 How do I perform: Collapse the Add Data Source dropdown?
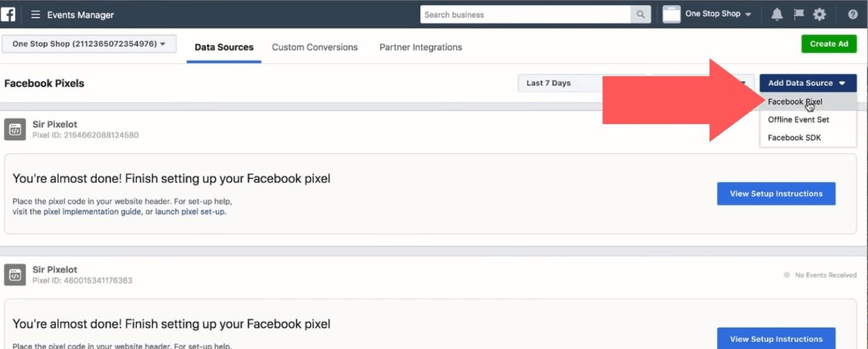click(x=807, y=83)
